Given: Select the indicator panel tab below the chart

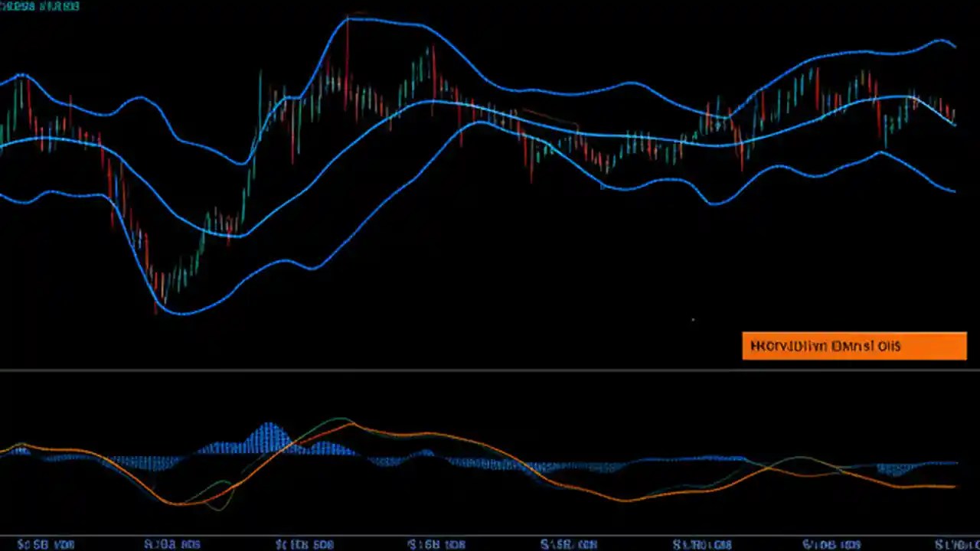Looking at the screenshot, I should (490, 459).
